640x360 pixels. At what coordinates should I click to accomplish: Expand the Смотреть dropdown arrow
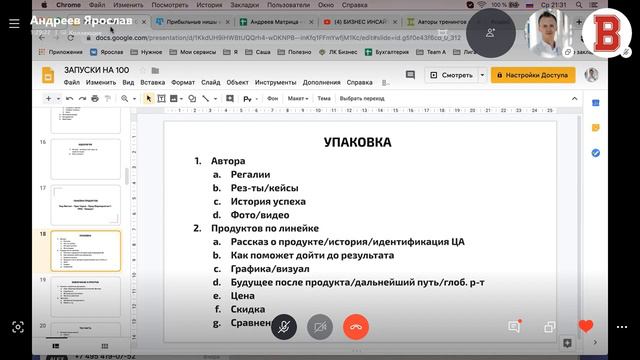click(x=482, y=75)
